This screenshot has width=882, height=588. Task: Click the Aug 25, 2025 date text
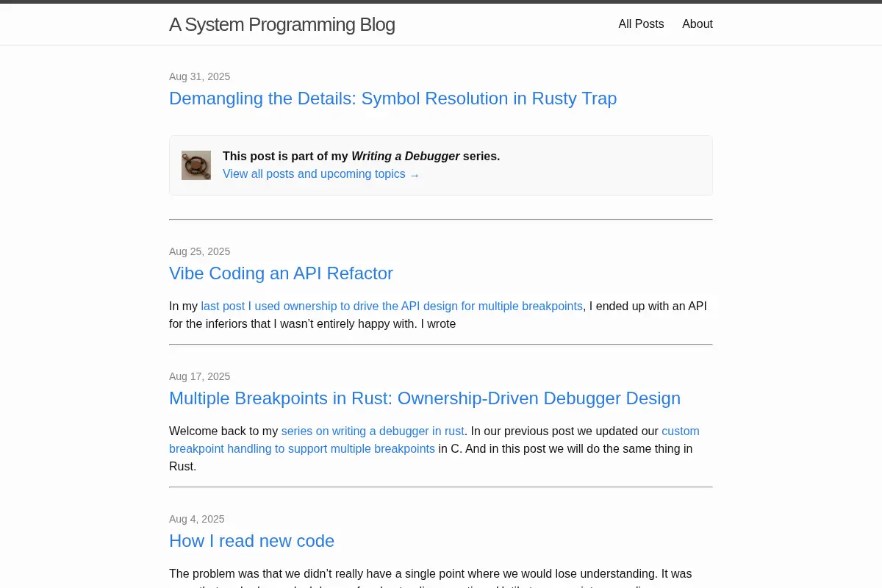pos(200,251)
